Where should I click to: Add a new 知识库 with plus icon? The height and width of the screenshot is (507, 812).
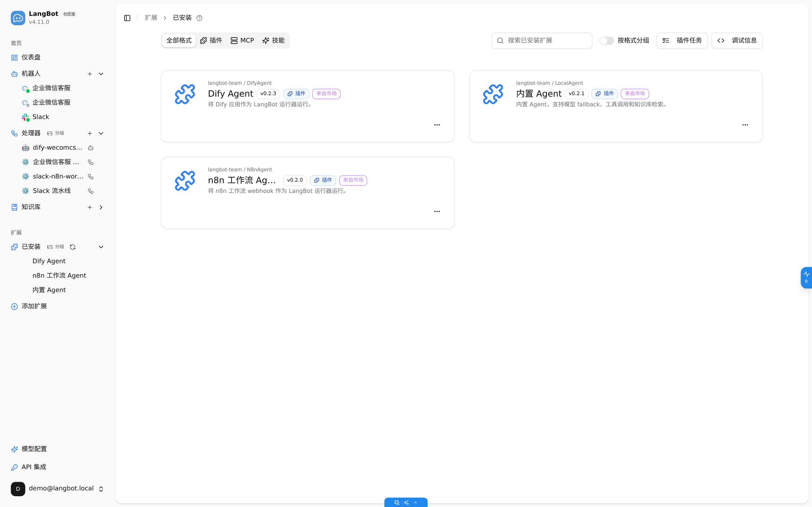90,207
